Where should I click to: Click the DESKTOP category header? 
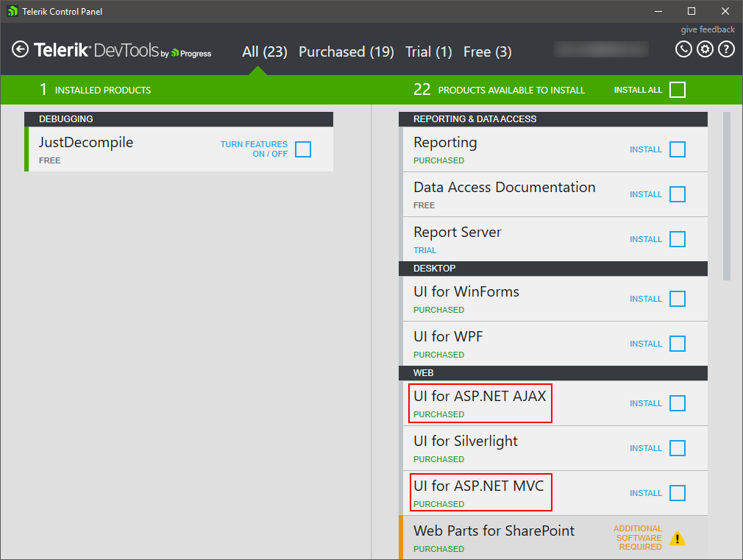click(553, 269)
